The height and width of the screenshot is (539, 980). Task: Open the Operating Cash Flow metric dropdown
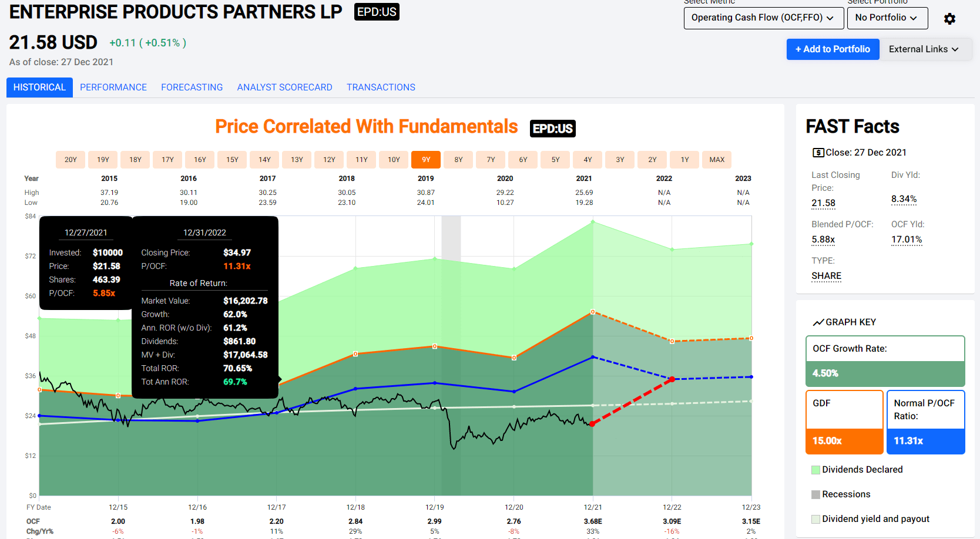[x=764, y=18]
